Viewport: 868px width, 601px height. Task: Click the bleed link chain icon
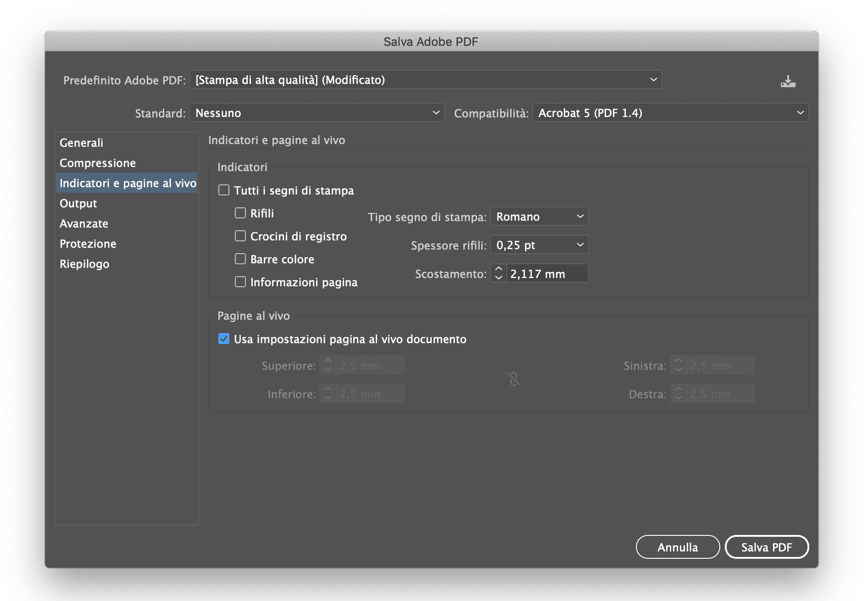click(513, 379)
